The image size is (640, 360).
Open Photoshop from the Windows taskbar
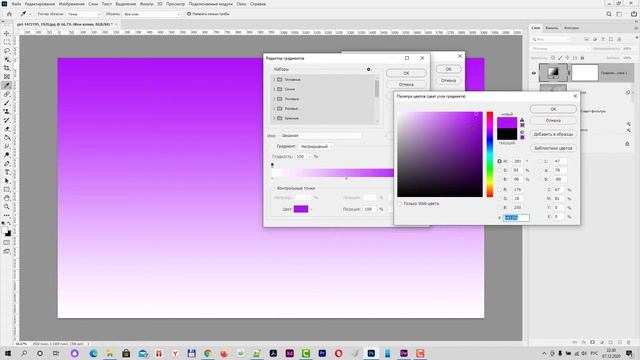coord(371,353)
